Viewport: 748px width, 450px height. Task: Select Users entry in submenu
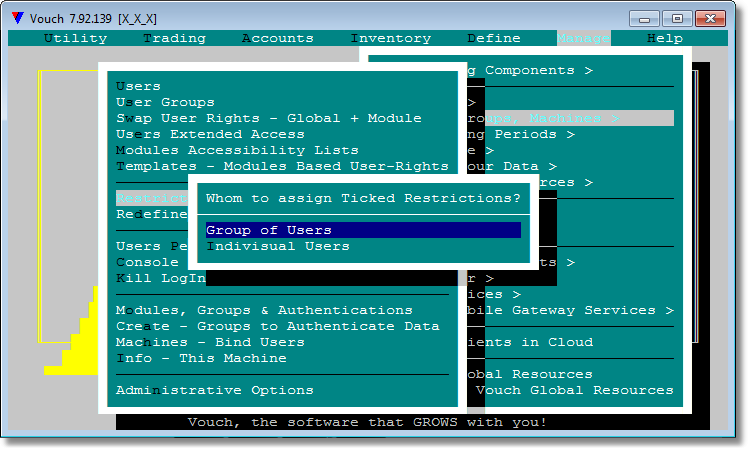coord(138,86)
